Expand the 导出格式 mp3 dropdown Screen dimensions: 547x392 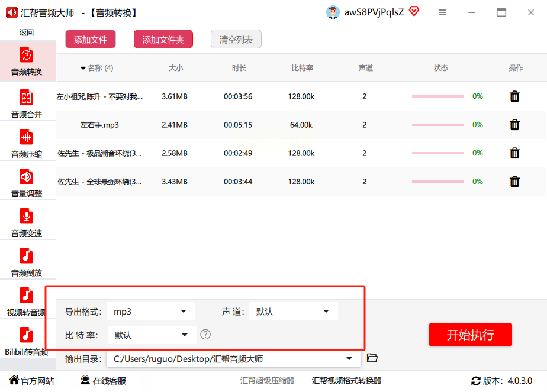[x=151, y=312]
